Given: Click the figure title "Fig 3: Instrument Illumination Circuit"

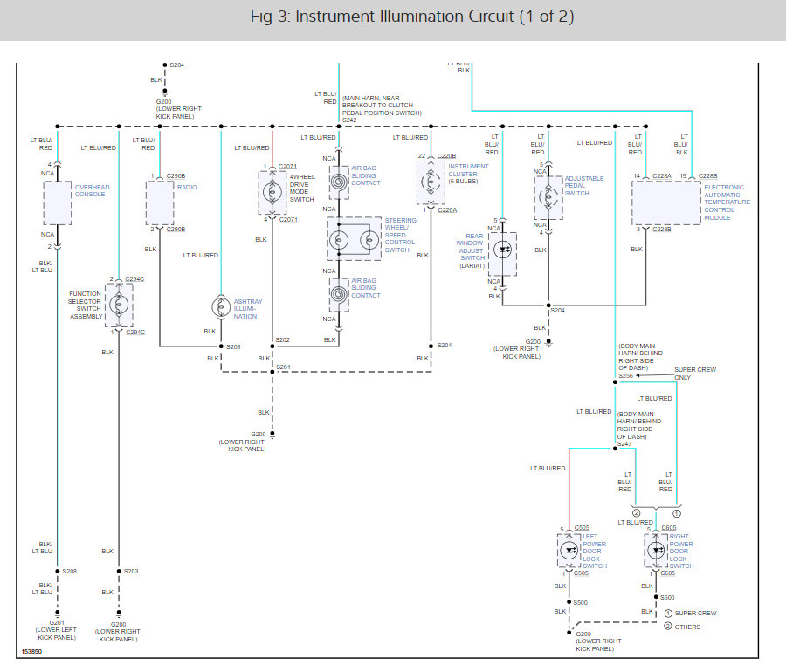Looking at the screenshot, I should [411, 17].
